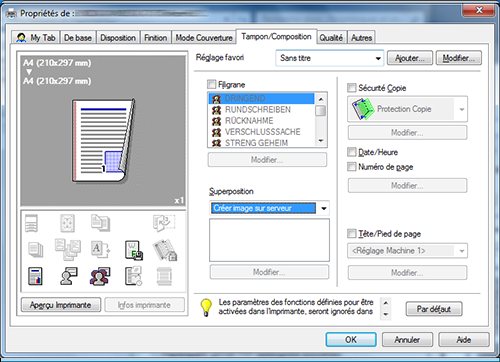The height and width of the screenshot is (362, 500).
Task: Switch to the De base tab
Action: (78, 38)
